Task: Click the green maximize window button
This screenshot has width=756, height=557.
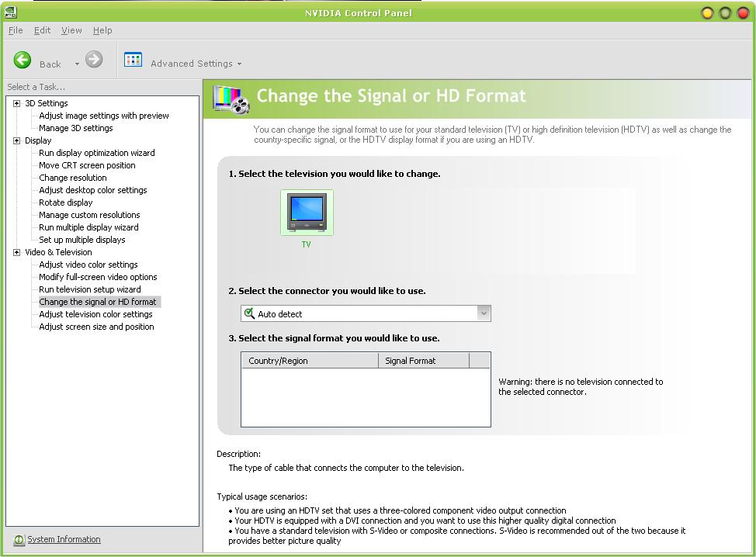Action: pyautogui.click(x=725, y=13)
